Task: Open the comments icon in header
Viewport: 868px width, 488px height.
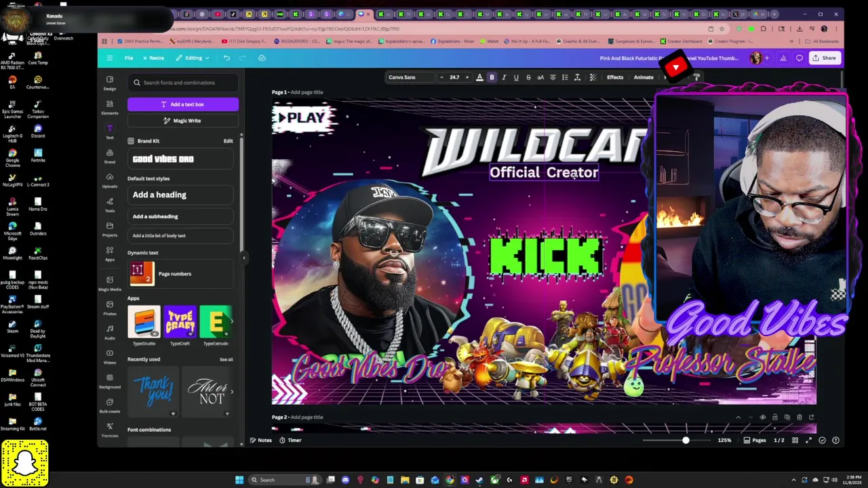Action: [x=800, y=58]
